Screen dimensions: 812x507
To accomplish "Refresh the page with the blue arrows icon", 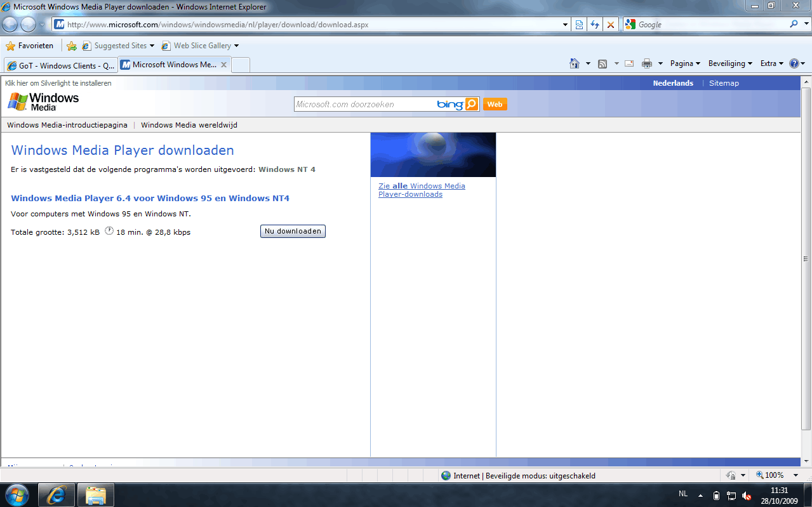I will 595,25.
